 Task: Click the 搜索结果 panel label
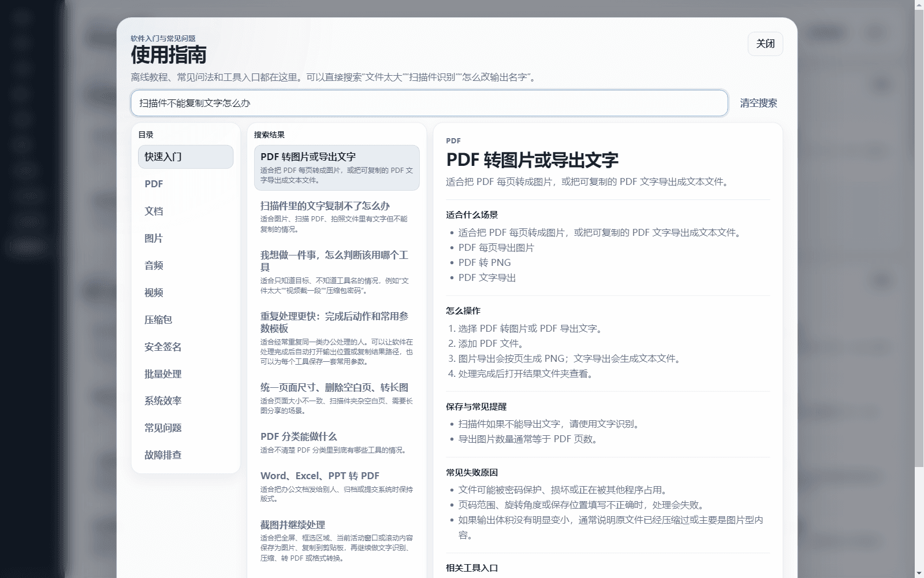[269, 135]
